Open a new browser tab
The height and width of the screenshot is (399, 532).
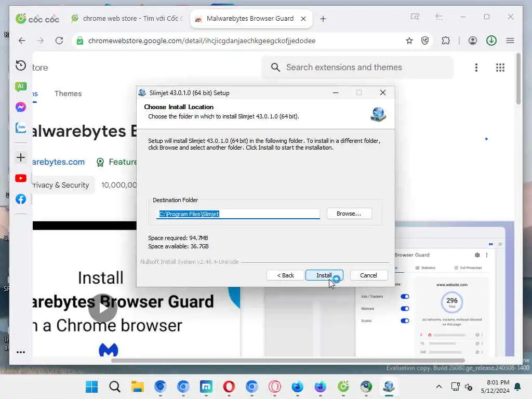point(323,19)
